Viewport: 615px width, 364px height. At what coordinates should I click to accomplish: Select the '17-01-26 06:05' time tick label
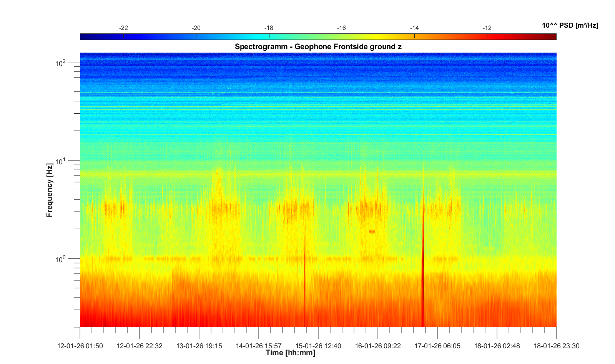pyautogui.click(x=437, y=346)
